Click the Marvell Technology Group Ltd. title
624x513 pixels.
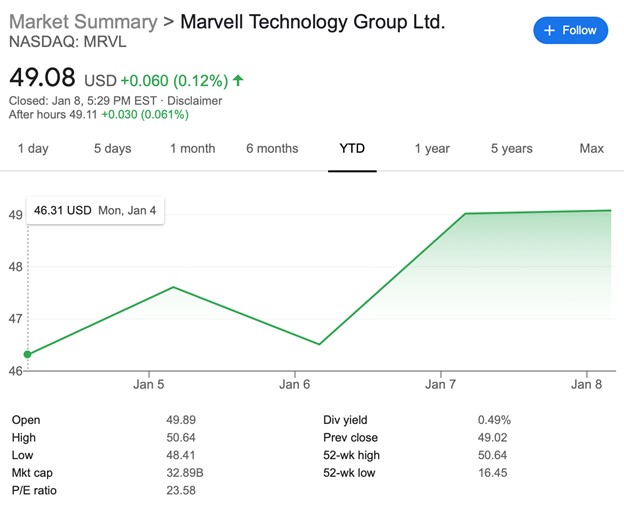[x=313, y=21]
